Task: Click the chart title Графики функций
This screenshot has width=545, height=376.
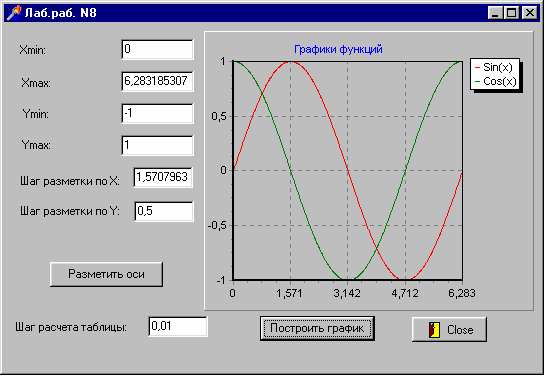Action: (338, 49)
